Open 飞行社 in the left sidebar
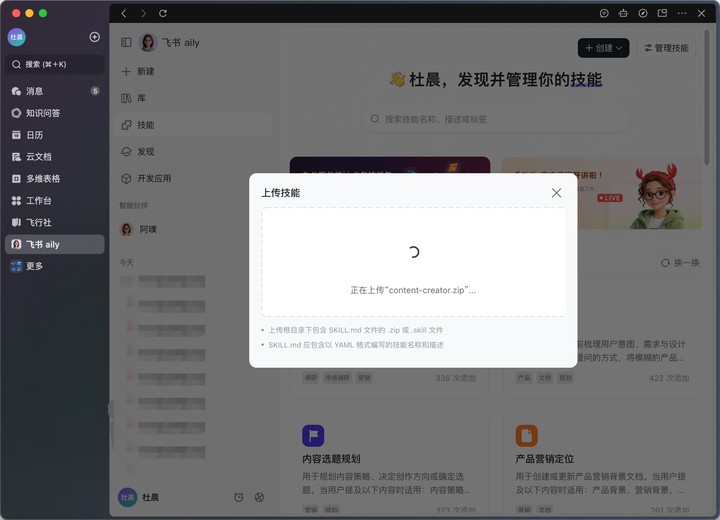Viewport: 720px width, 520px height. coord(55,222)
